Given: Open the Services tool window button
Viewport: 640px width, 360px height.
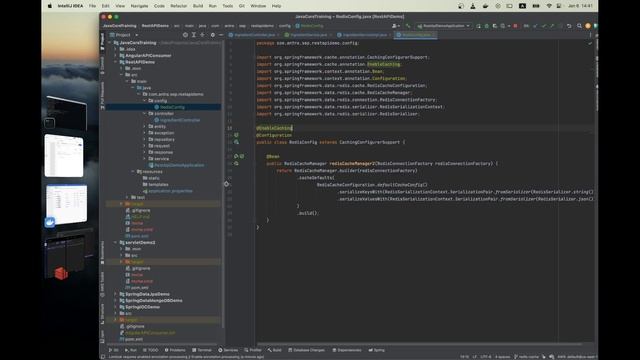Looking at the screenshot, I should click(x=228, y=350).
